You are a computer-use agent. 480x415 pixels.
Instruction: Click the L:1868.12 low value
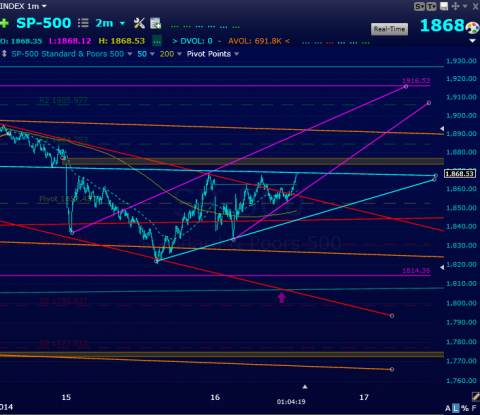[70, 41]
